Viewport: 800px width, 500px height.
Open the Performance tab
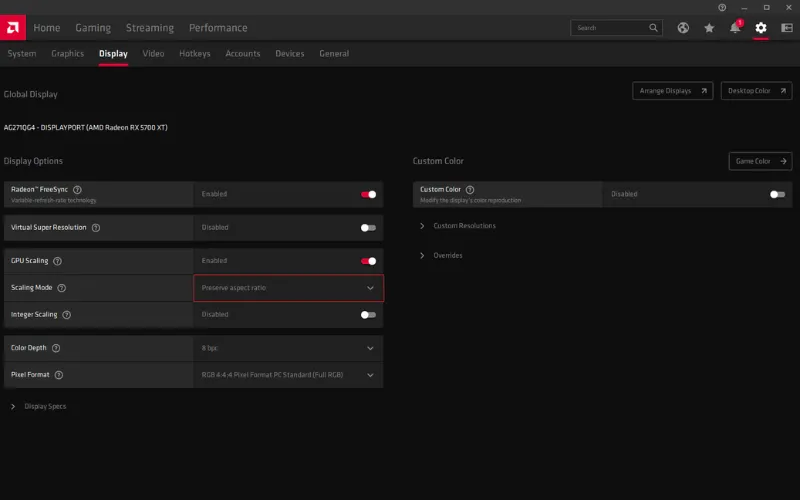tap(218, 28)
